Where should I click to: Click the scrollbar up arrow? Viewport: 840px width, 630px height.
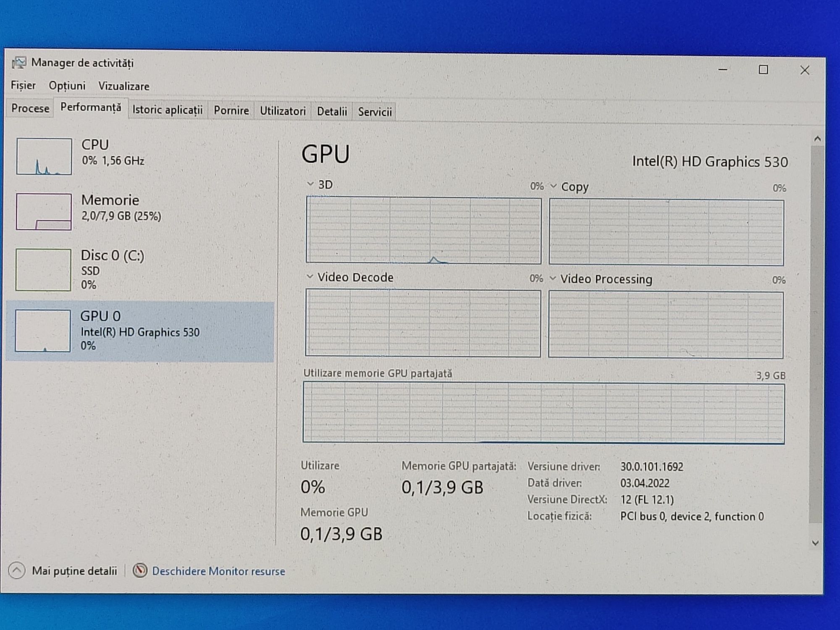[817, 139]
